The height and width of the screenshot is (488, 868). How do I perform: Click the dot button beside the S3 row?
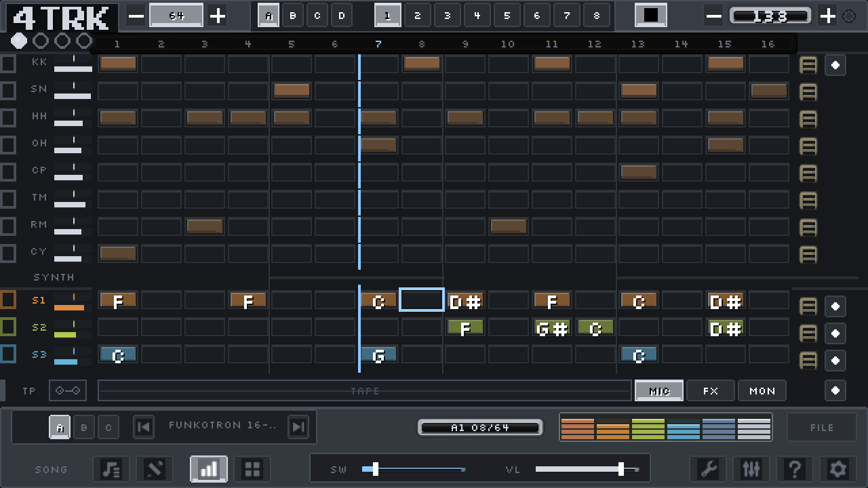(x=835, y=361)
